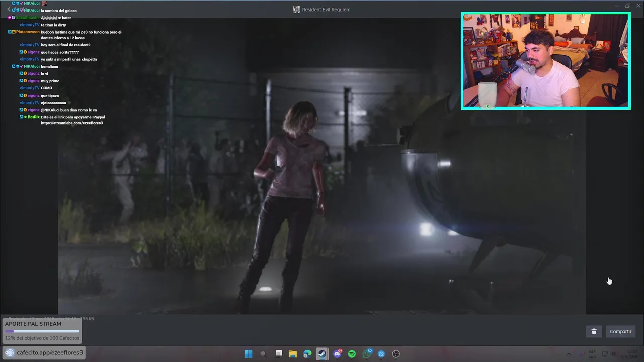
Task: Click the Compartir button
Action: [x=620, y=331]
